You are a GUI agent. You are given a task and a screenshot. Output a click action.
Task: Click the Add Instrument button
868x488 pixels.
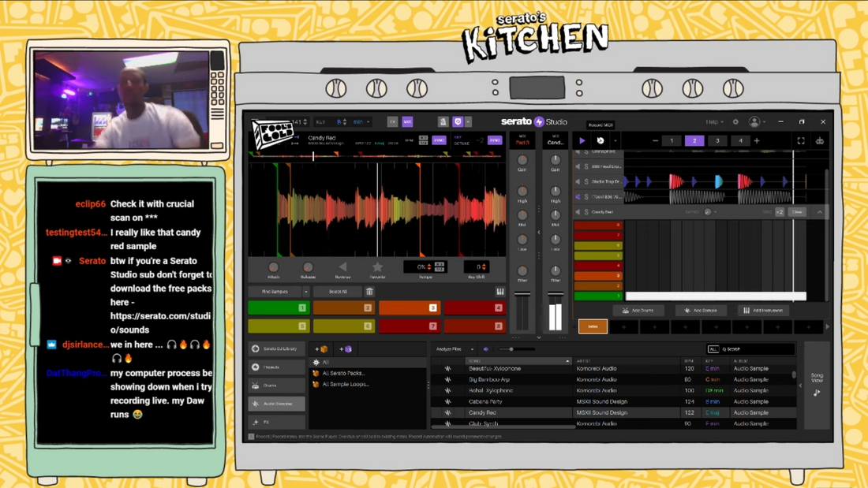click(764, 311)
